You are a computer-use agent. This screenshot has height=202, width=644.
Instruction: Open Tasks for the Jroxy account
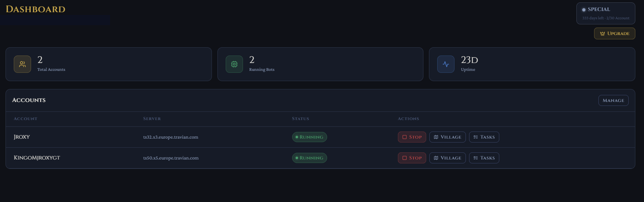484,137
